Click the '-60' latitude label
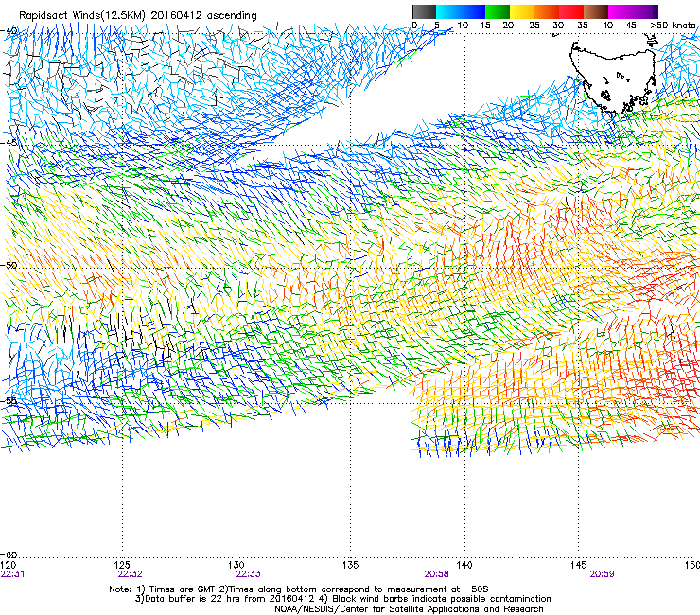 pyautogui.click(x=9, y=554)
